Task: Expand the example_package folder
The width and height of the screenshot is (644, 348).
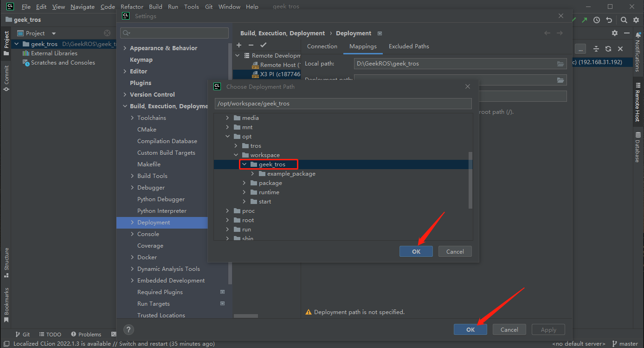Action: tap(252, 174)
